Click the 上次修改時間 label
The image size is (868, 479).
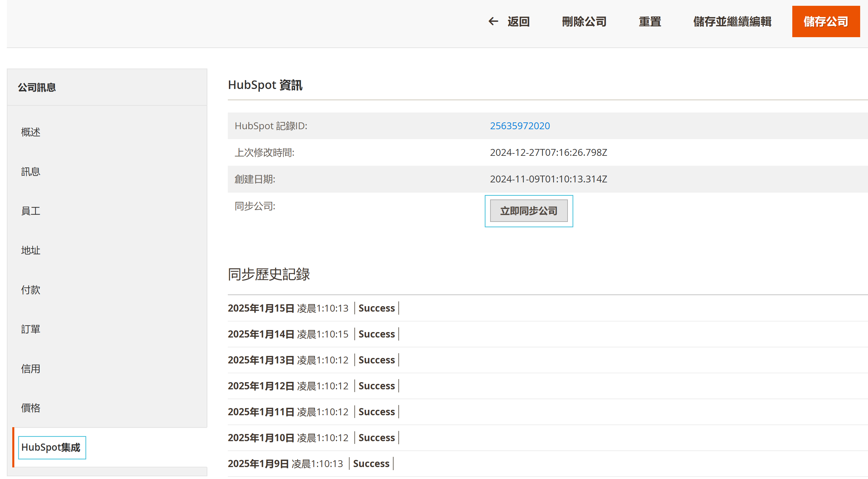(264, 152)
